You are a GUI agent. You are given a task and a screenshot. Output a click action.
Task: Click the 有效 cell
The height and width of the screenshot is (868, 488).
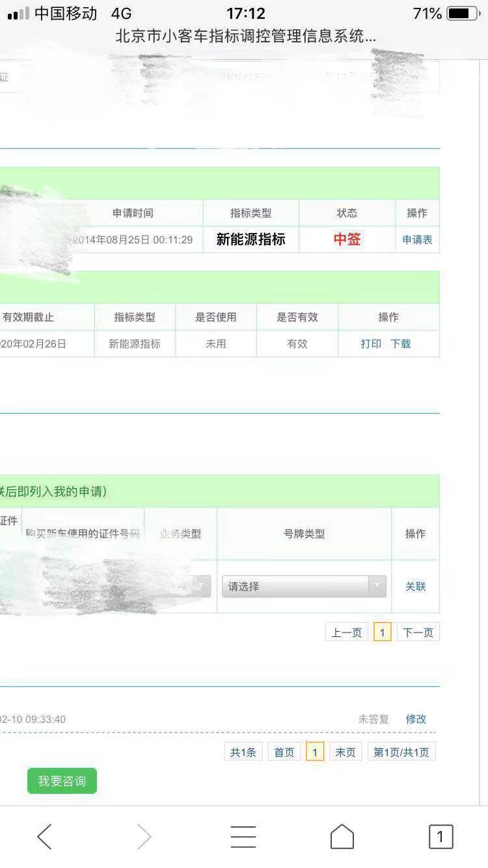coord(297,344)
